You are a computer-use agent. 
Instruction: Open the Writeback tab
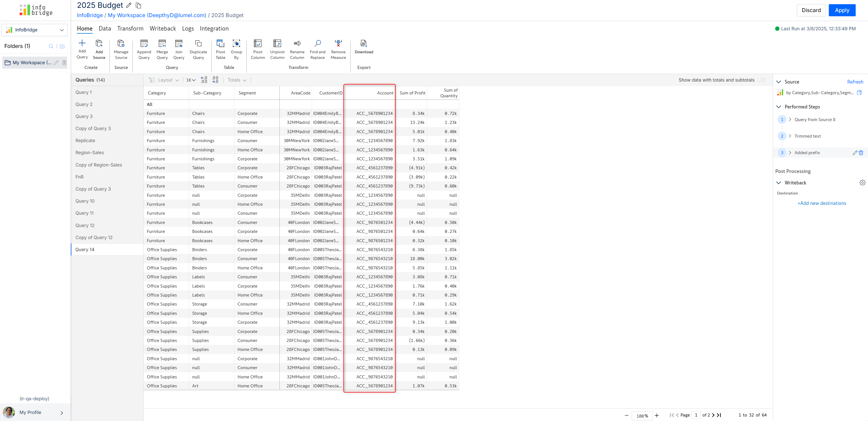[x=162, y=29]
